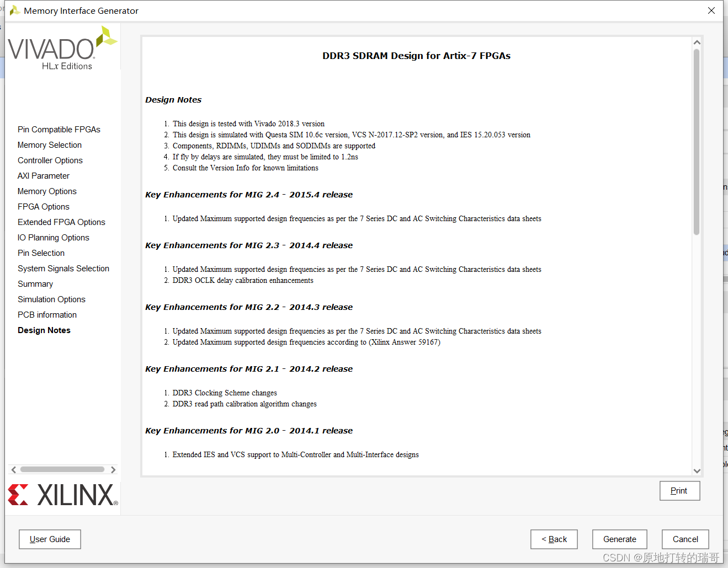
Task: Click the vertical scrollbar thumb in notes
Action: (x=697, y=142)
